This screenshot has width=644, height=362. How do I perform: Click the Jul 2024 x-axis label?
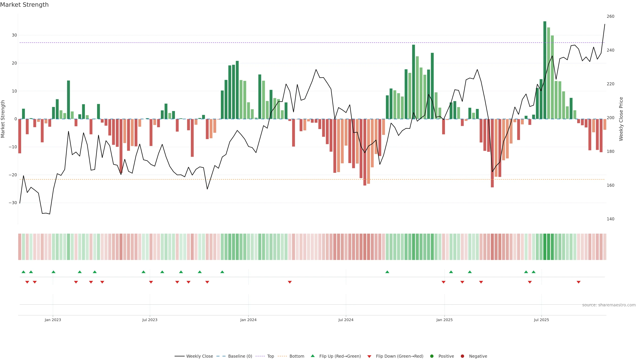pyautogui.click(x=346, y=320)
